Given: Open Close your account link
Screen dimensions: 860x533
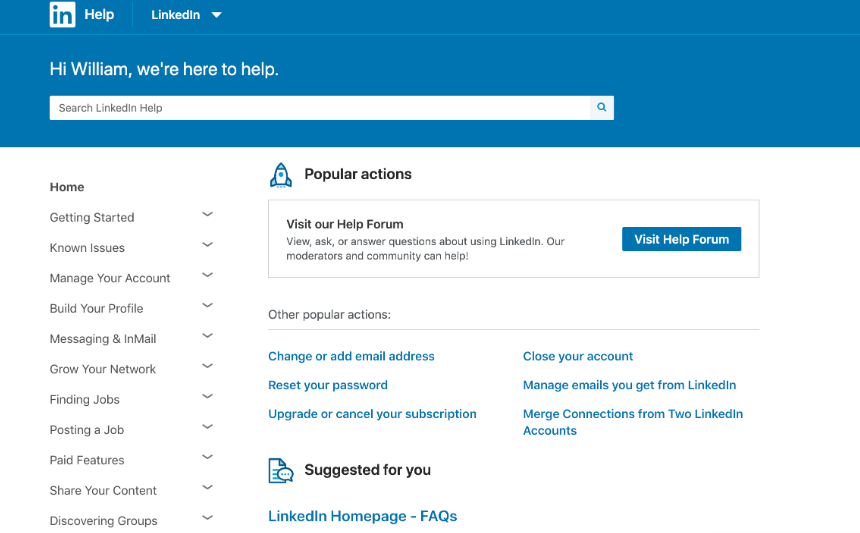Looking at the screenshot, I should coord(578,356).
